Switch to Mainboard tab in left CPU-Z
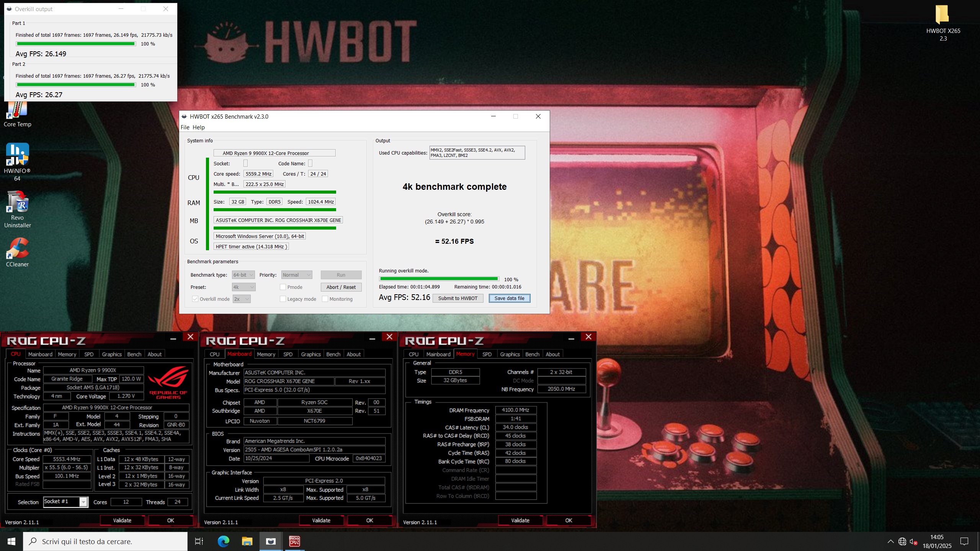Screen dimensions: 980x551 pos(40,354)
